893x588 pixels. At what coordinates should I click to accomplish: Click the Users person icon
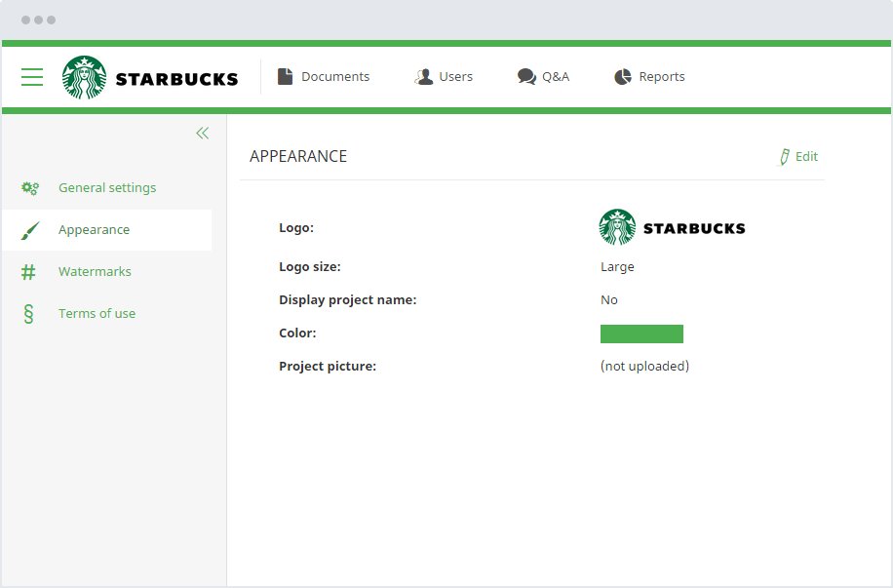click(424, 77)
